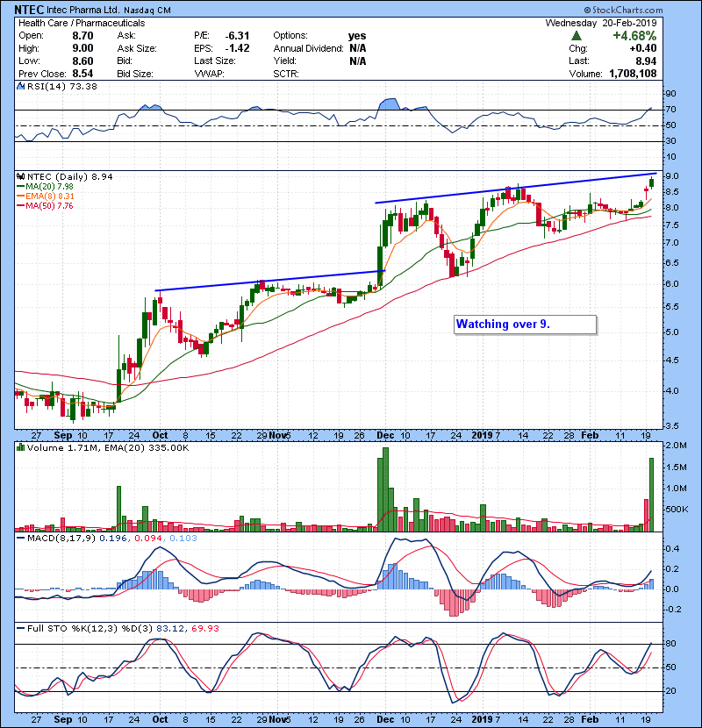Click the Health Care / Pharmaceuticals sector text
This screenshot has height=728, width=702.
(82, 23)
